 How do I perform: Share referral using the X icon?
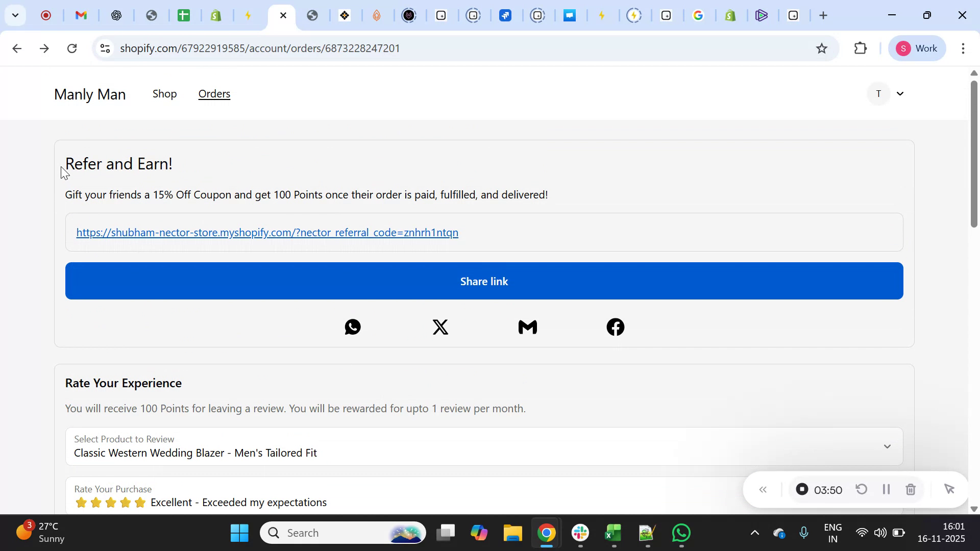pos(440,327)
